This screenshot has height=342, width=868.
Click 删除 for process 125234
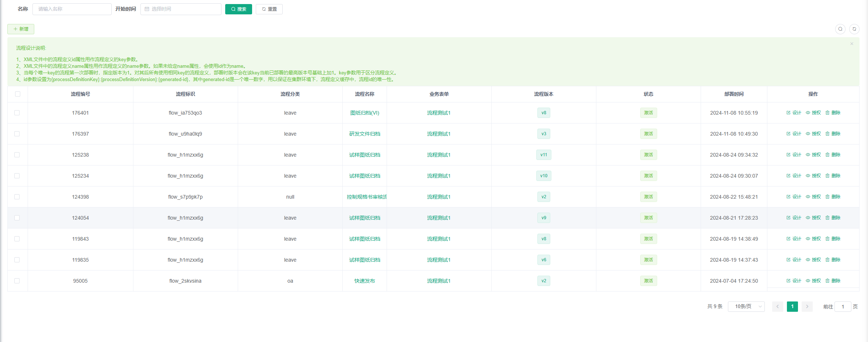click(x=833, y=176)
